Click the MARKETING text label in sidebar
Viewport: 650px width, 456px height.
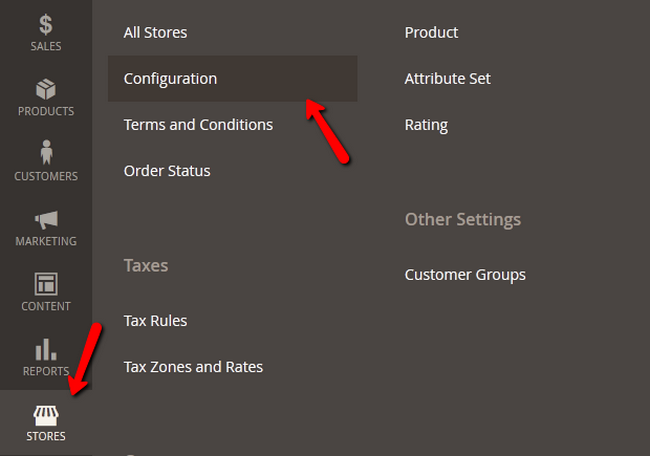click(x=46, y=241)
